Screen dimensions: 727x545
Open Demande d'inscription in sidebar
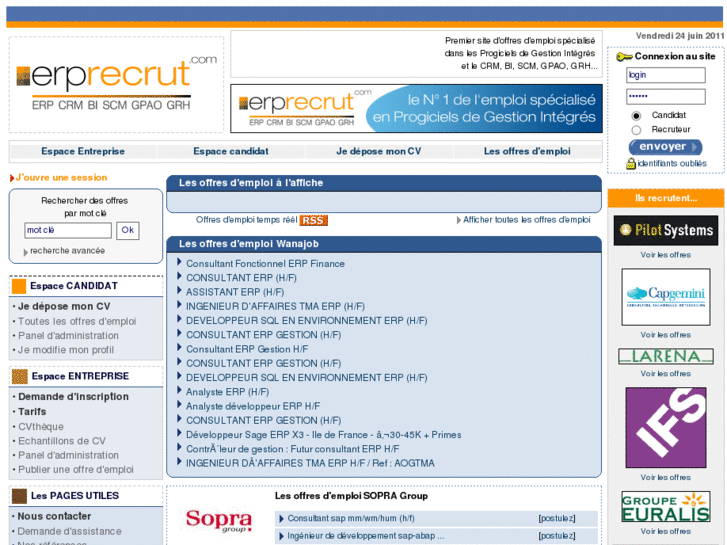73,397
